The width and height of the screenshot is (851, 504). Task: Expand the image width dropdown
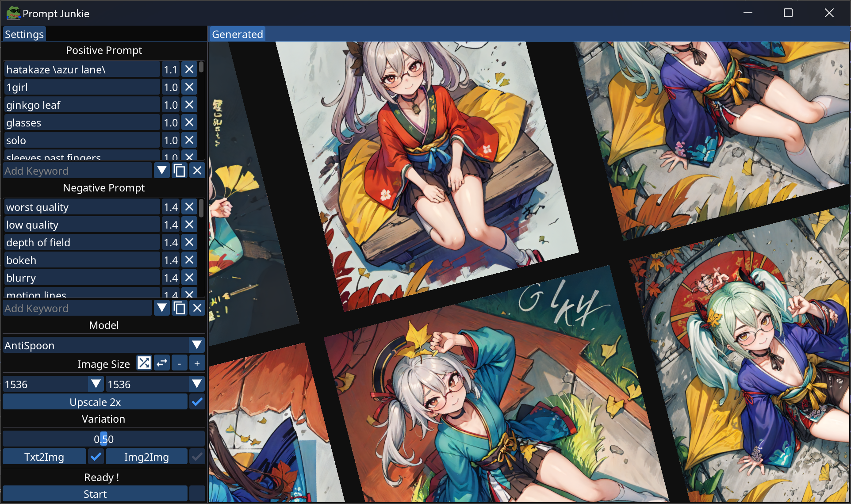click(x=96, y=384)
